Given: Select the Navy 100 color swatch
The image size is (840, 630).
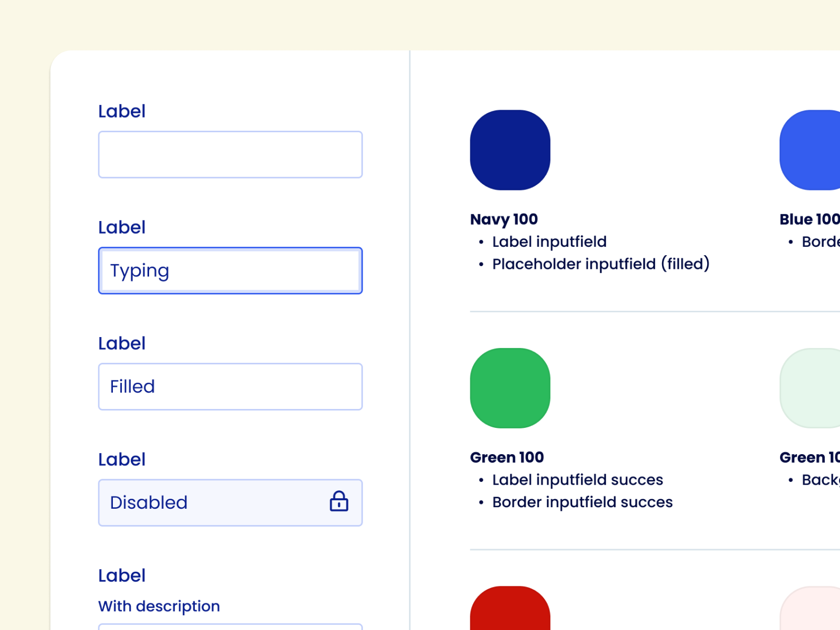Looking at the screenshot, I should (x=510, y=150).
